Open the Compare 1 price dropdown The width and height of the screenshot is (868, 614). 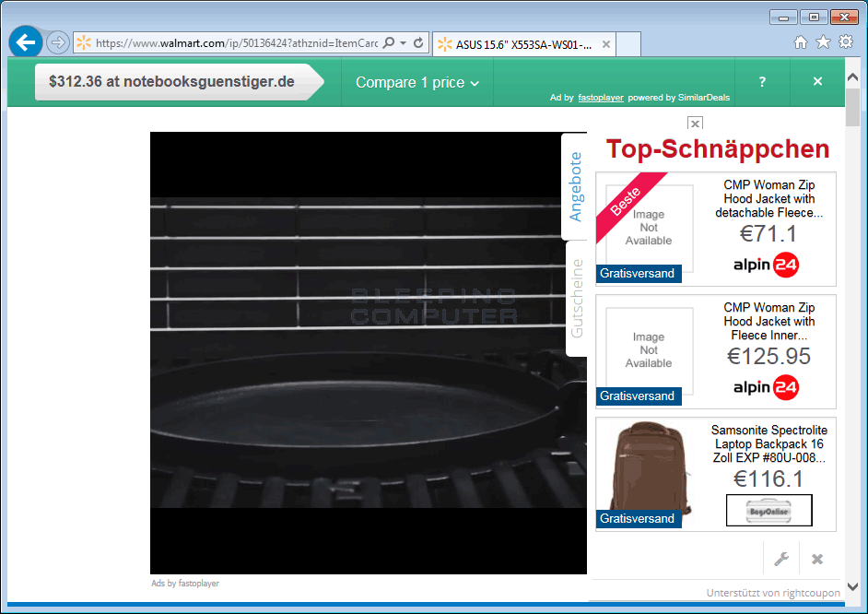[x=416, y=82]
